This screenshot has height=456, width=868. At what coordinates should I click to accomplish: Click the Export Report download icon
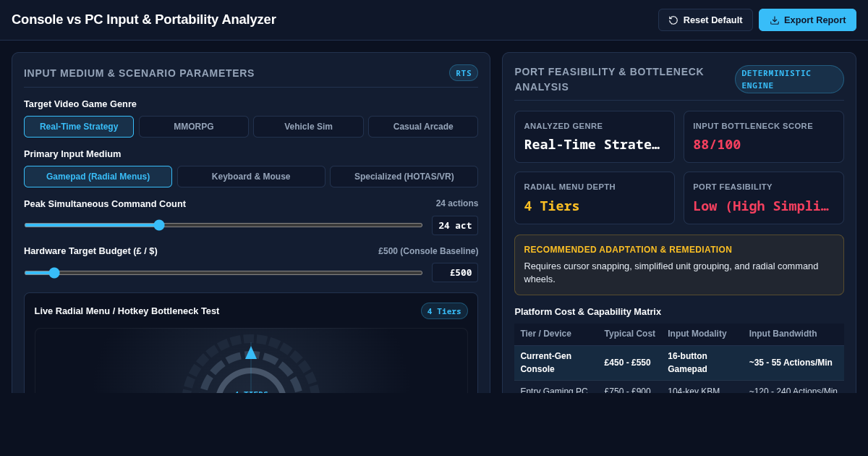point(775,20)
